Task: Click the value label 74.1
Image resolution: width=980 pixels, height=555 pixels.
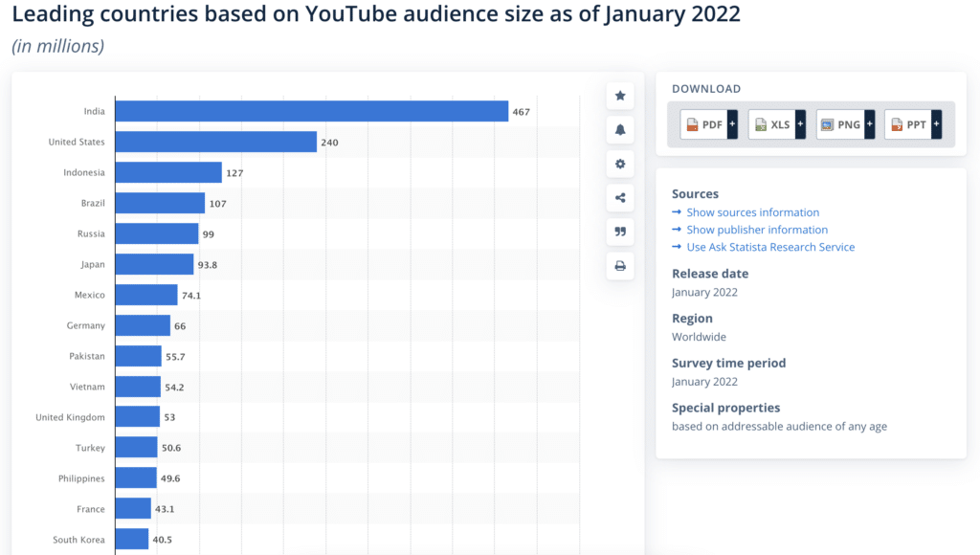Action: [x=191, y=296]
